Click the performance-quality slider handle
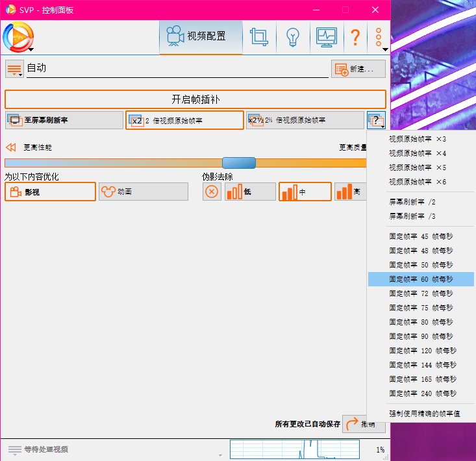This screenshot has width=476, height=461. tap(238, 163)
